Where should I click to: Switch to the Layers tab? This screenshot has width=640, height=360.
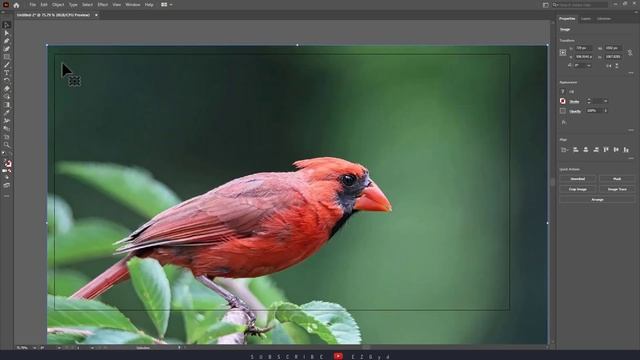coord(586,19)
